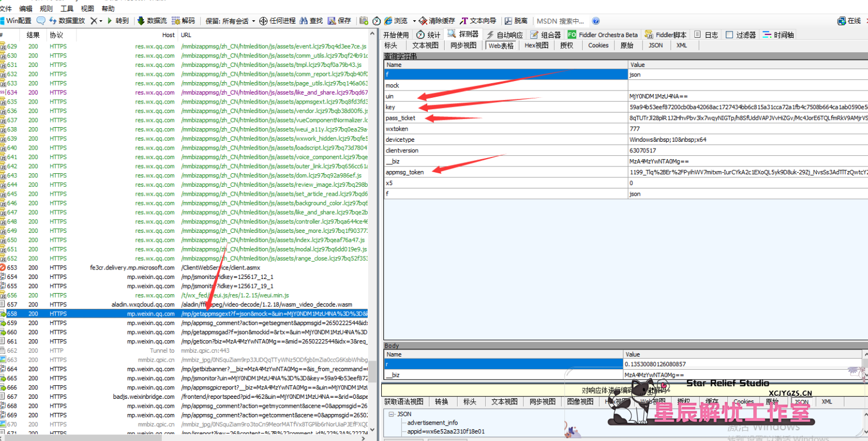Select advertisement_info node in JSON tree
The height and width of the screenshot is (441, 868).
coord(432,422)
